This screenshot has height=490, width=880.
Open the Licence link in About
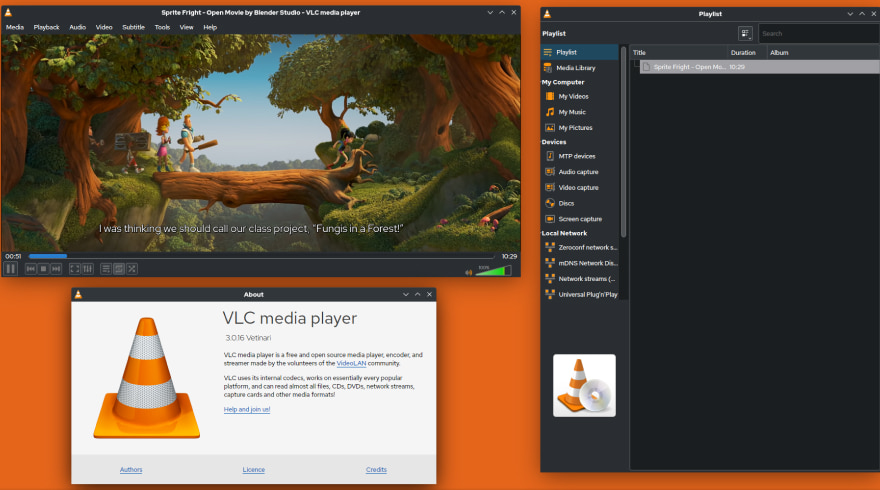(254, 470)
